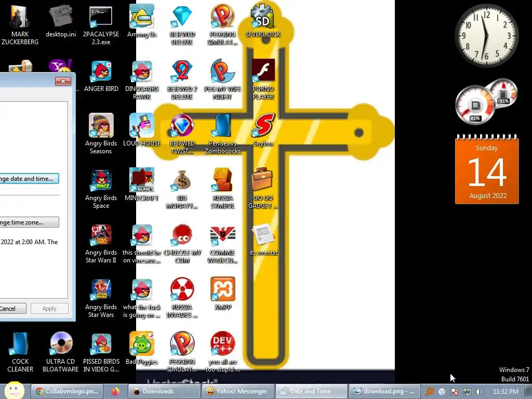Click the MINECRAFT desktop icon
532x399 pixels.
141,185
